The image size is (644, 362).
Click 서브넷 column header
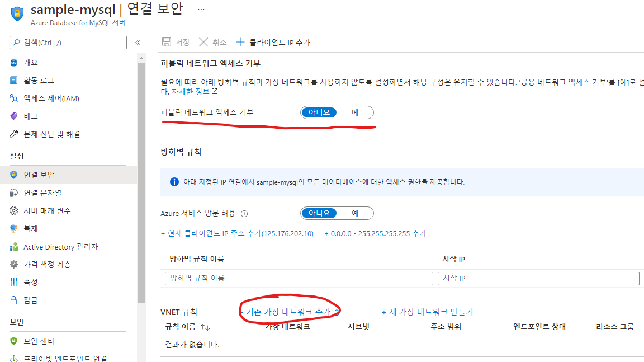[x=358, y=327]
